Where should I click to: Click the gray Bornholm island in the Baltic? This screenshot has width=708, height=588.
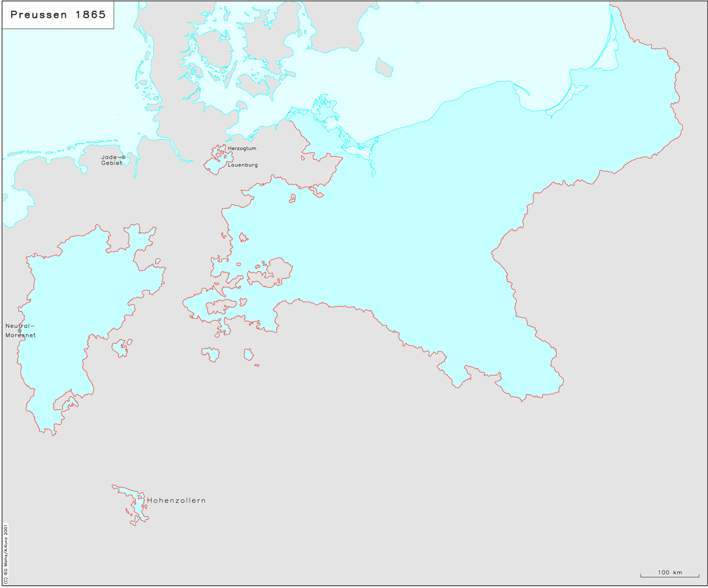pyautogui.click(x=384, y=67)
